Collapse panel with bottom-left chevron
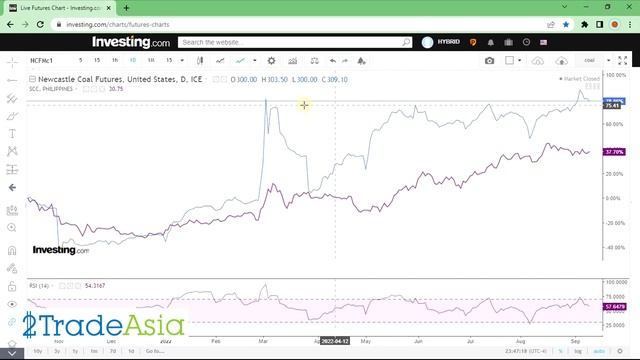This screenshot has height=360, width=640. [x=12, y=353]
